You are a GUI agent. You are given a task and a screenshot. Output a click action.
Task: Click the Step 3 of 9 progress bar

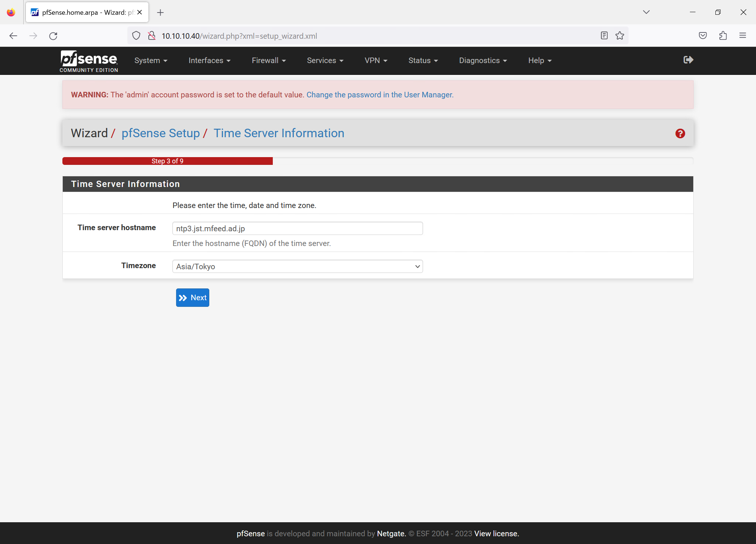[x=168, y=161]
